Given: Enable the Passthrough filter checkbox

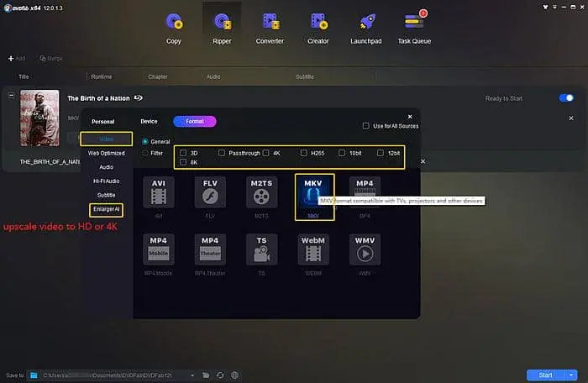Looking at the screenshot, I should pos(222,153).
